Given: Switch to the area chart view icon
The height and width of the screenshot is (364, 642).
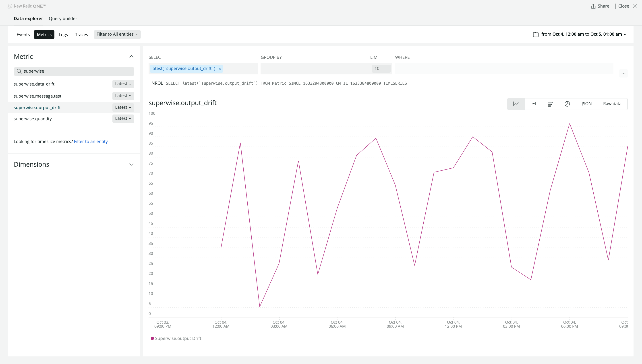Looking at the screenshot, I should point(533,104).
